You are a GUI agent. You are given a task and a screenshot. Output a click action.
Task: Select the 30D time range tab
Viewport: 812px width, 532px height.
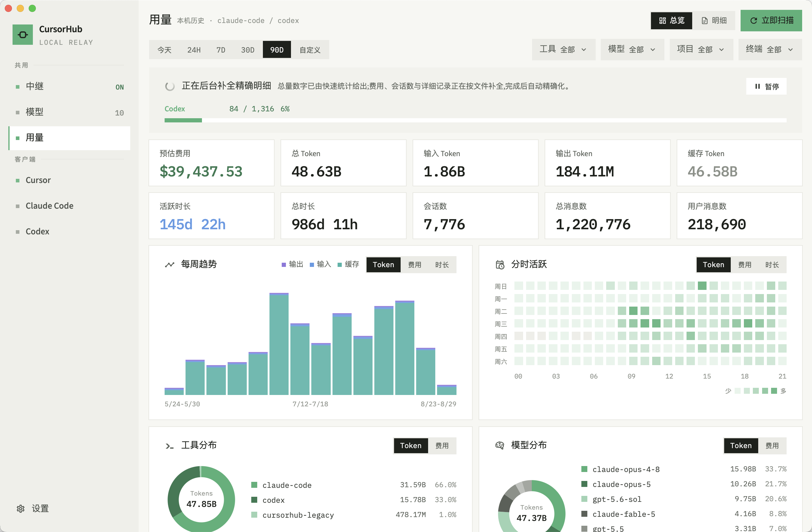coord(248,50)
